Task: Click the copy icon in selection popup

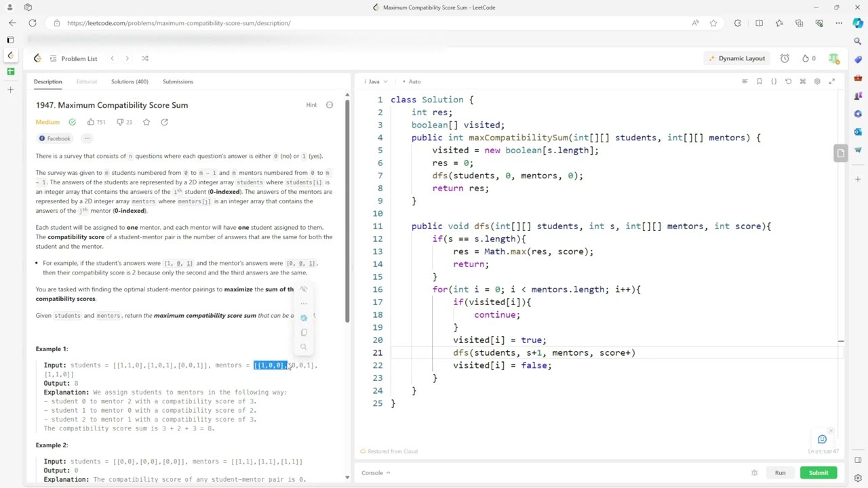Action: (x=304, y=332)
